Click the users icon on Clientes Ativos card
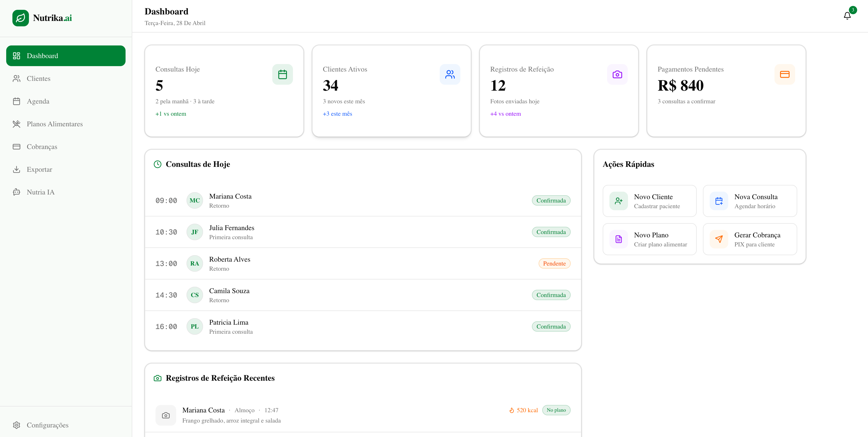Viewport: 868px width, 437px height. (450, 74)
